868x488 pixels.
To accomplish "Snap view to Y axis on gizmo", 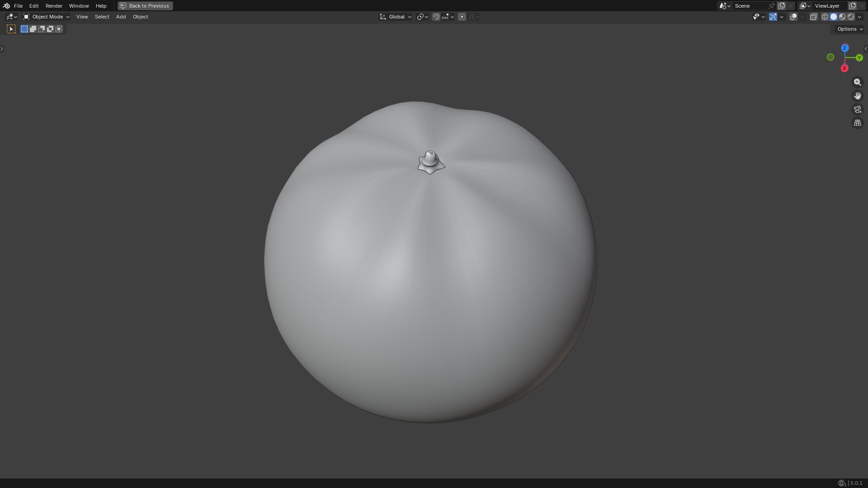I will [x=859, y=58].
